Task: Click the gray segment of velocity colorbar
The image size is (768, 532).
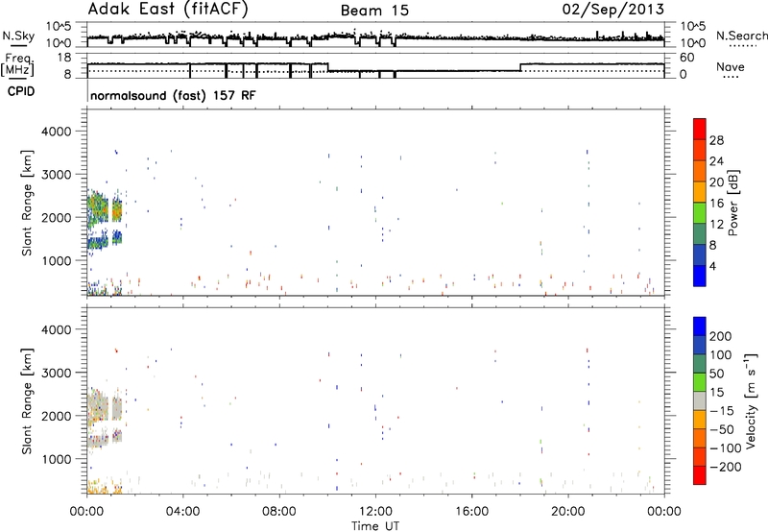Action: (x=700, y=400)
